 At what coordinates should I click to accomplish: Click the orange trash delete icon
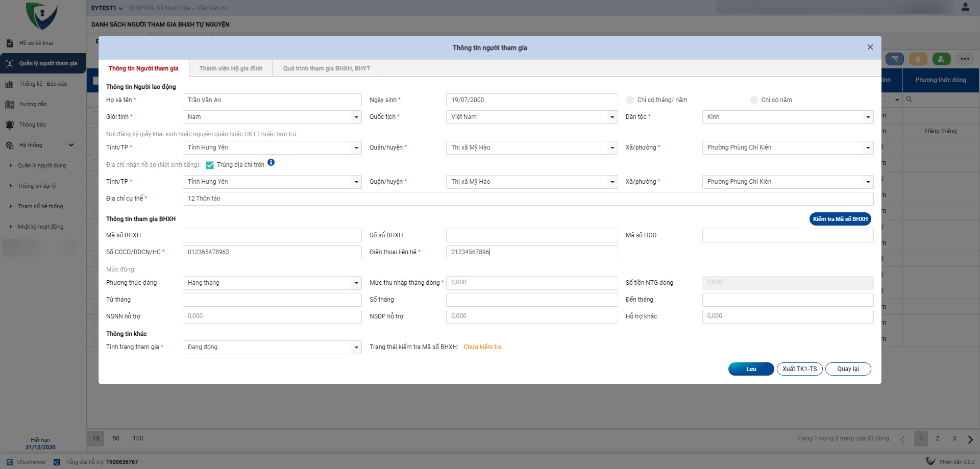[918, 59]
